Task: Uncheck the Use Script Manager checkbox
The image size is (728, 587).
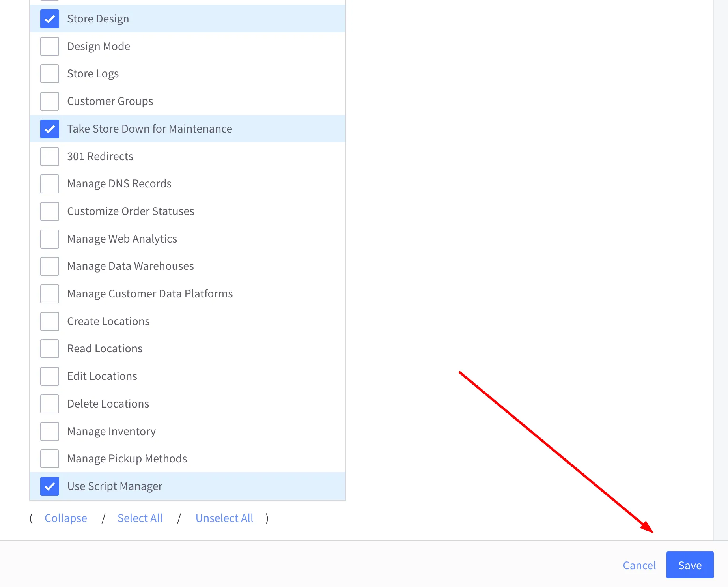Action: point(50,486)
